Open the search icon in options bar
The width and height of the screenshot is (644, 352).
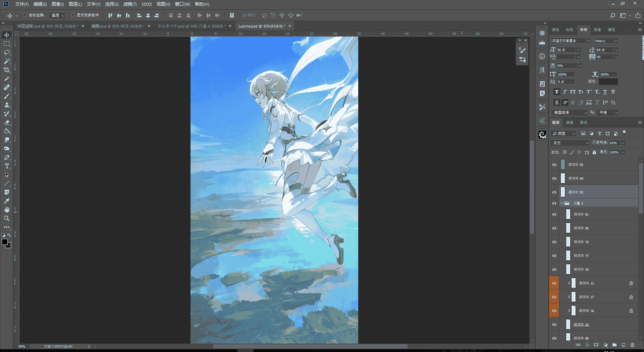(612, 15)
